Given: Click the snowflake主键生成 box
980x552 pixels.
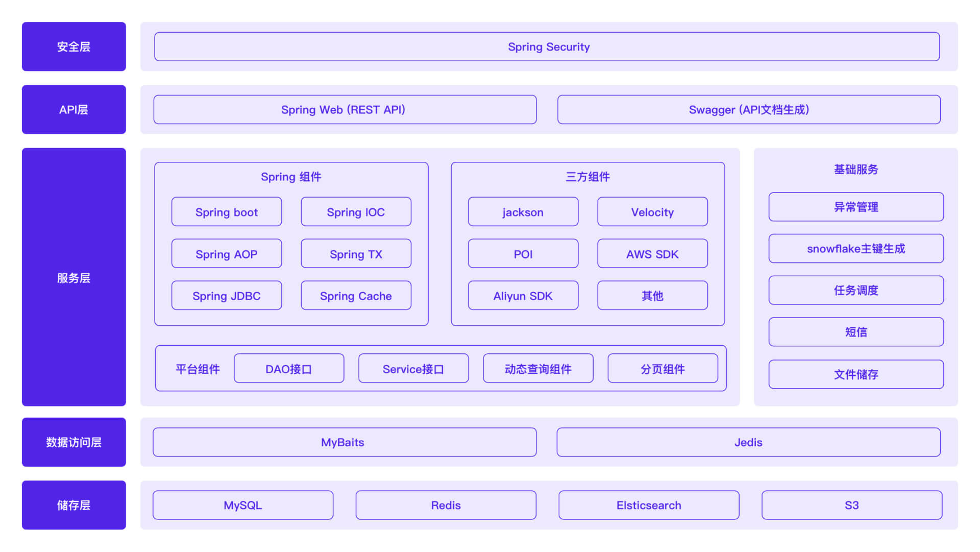Looking at the screenshot, I should (x=856, y=249).
